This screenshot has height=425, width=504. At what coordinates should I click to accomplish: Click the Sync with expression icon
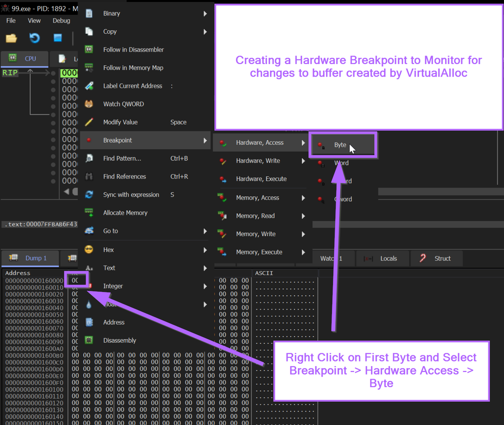[89, 195]
